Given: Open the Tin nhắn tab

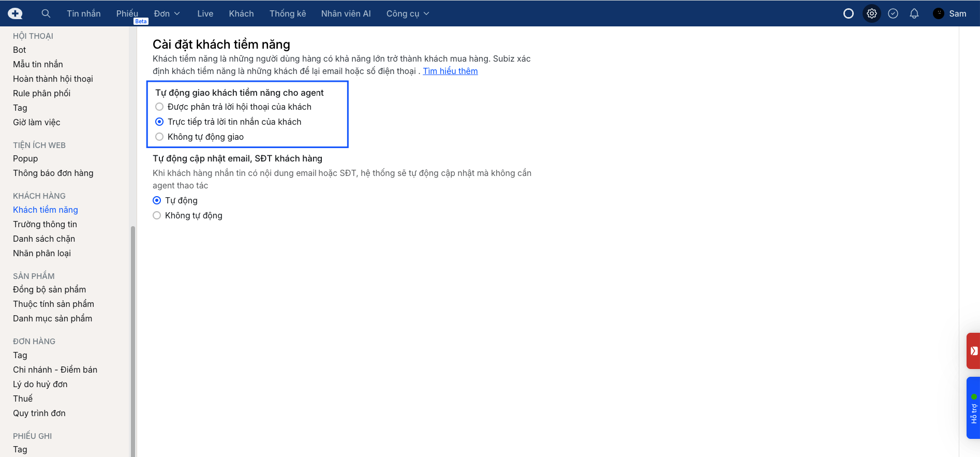Looking at the screenshot, I should 84,13.
